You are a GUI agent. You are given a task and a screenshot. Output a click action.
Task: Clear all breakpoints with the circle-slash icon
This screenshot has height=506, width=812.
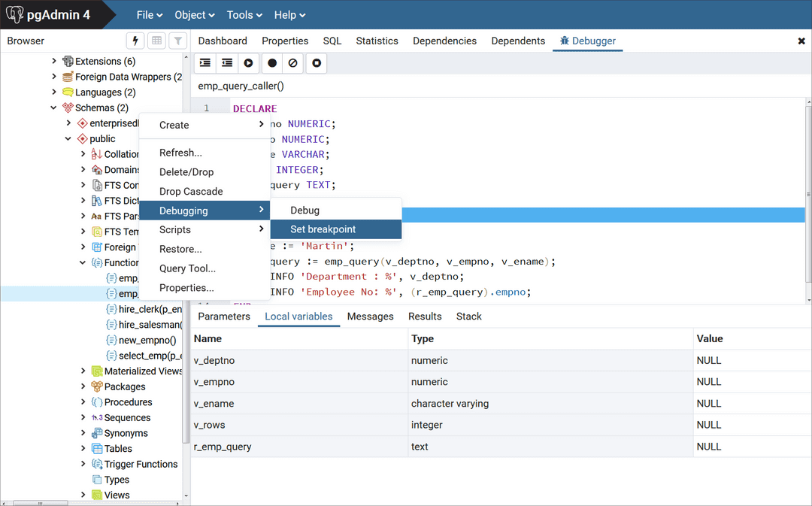point(293,63)
